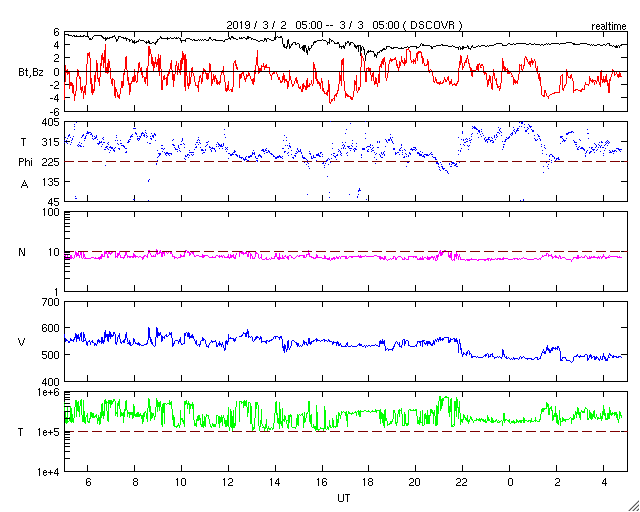Click the 'V' velocity axis label

[22, 342]
